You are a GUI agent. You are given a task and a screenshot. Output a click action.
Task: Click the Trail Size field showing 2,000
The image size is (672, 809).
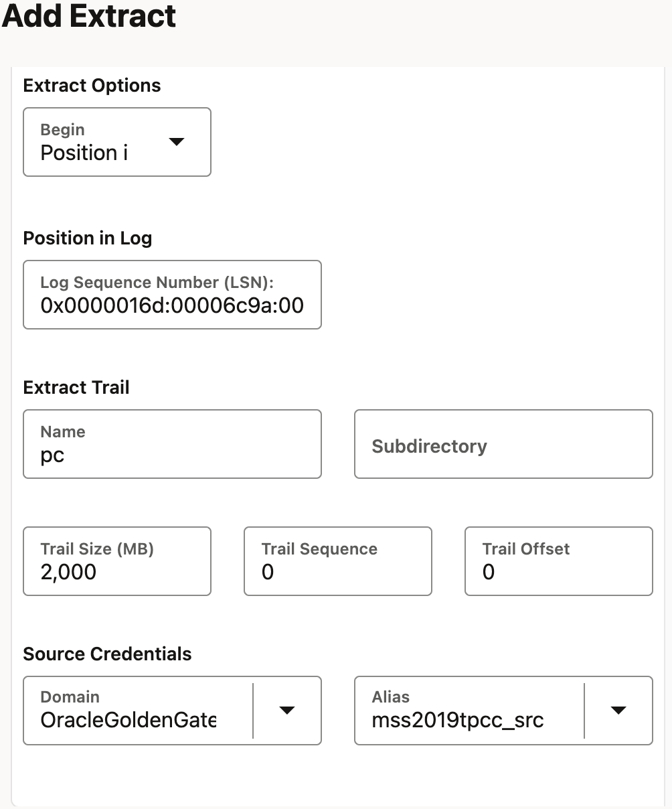116,561
